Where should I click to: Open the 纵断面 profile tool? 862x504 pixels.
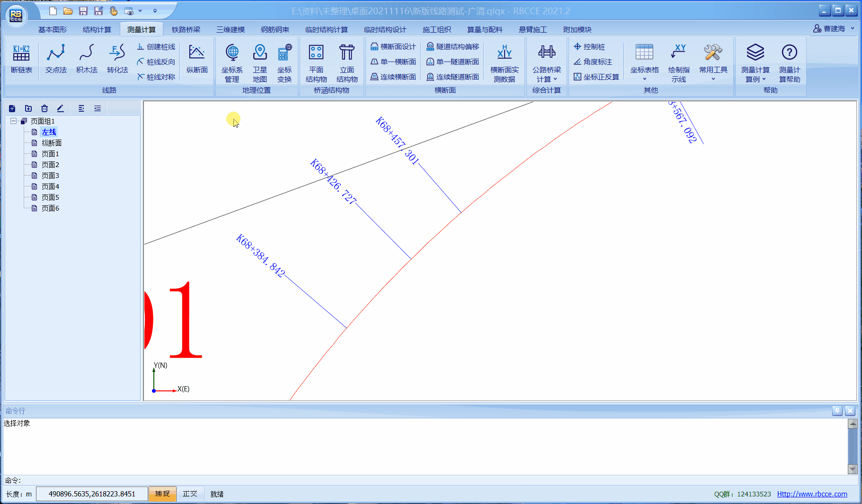coord(197,59)
